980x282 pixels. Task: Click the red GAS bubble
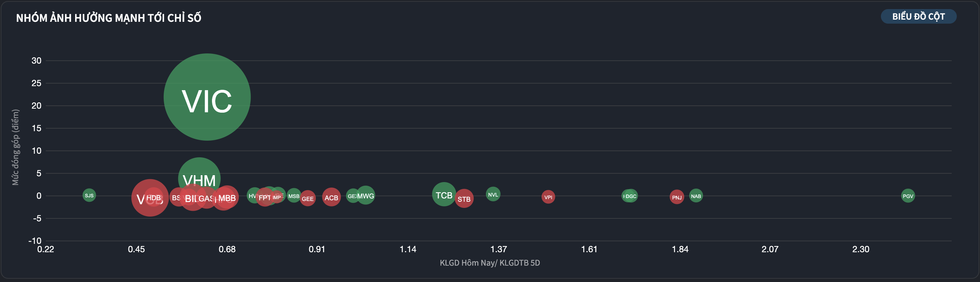[206, 198]
